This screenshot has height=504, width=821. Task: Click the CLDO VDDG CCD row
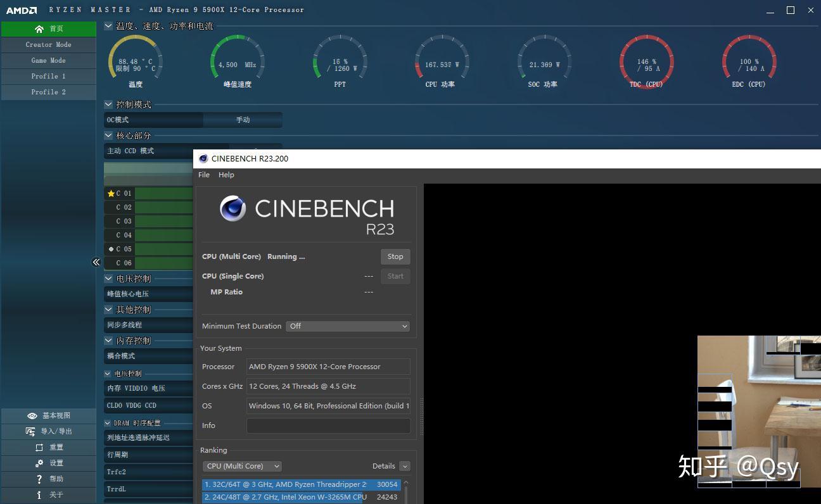(149, 406)
